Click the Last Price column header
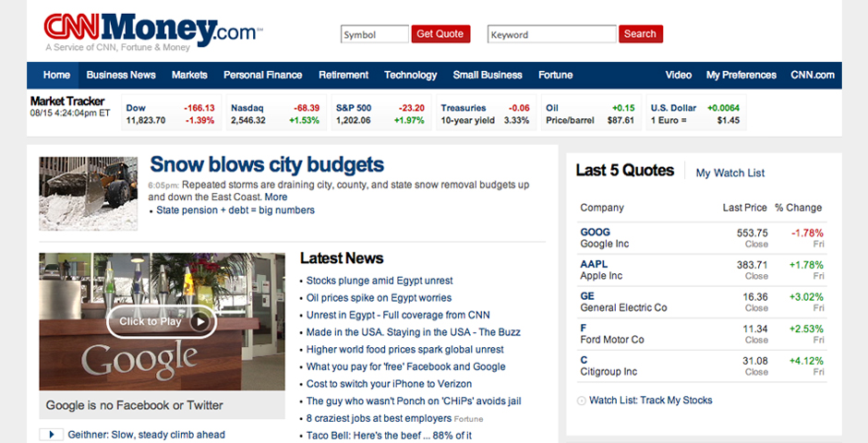The image size is (868, 443). click(744, 208)
